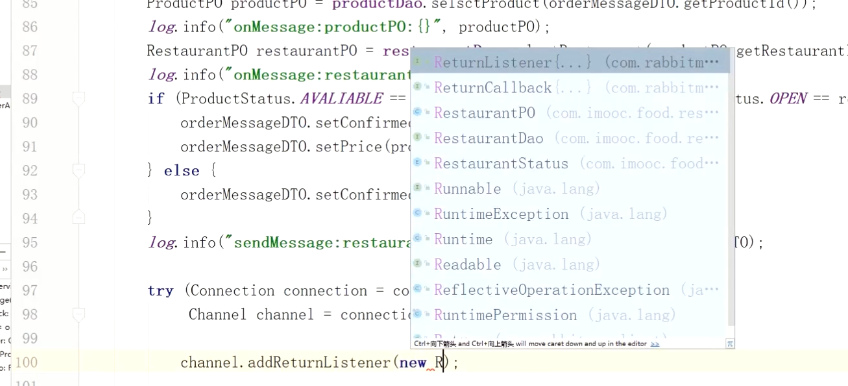
Task: Select ReturnListener from the completion list
Action: [570, 63]
